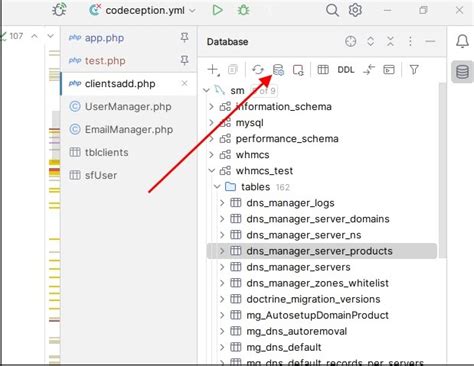Select the mg_dns_autoremoval table

point(297,331)
